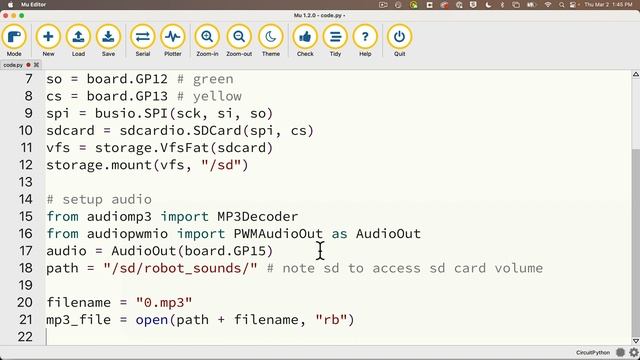
Task: Zoom-in the editor text
Action: (207, 40)
